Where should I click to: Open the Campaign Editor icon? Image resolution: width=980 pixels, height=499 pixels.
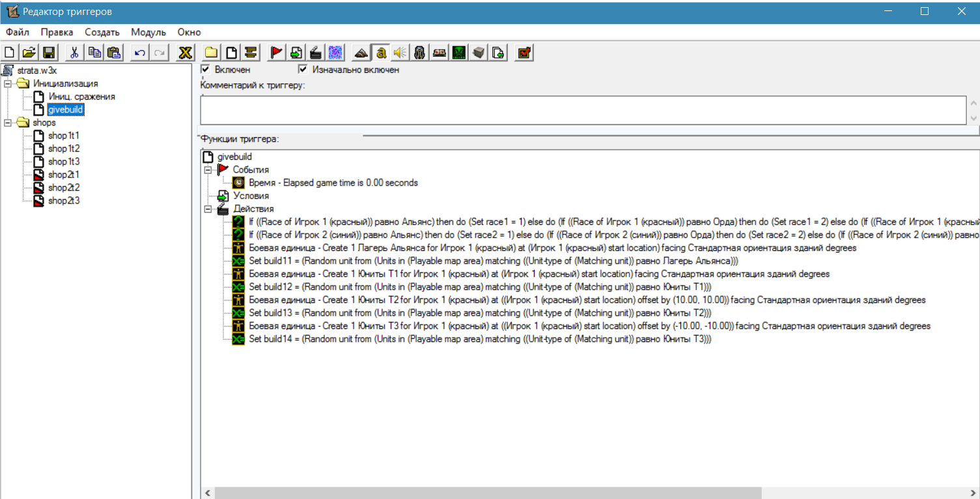440,53
